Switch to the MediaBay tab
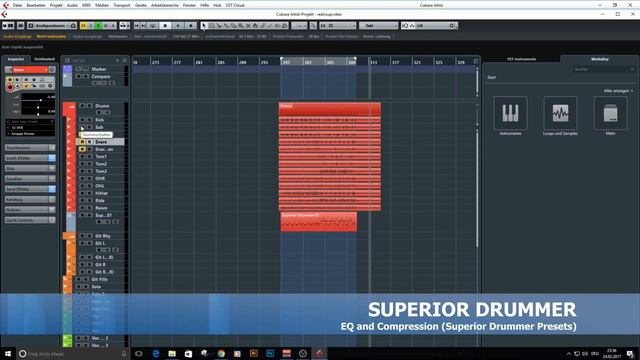Viewport: 640px width, 360px height. [600, 59]
